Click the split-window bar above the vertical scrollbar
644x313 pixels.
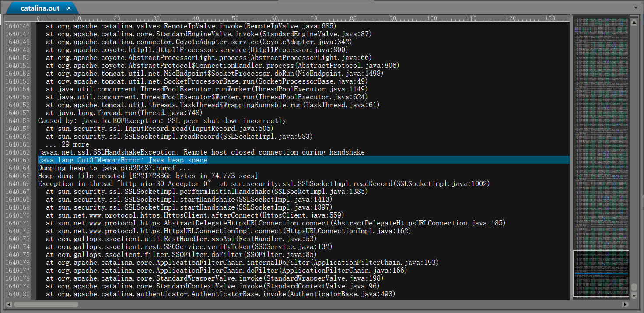click(x=633, y=16)
